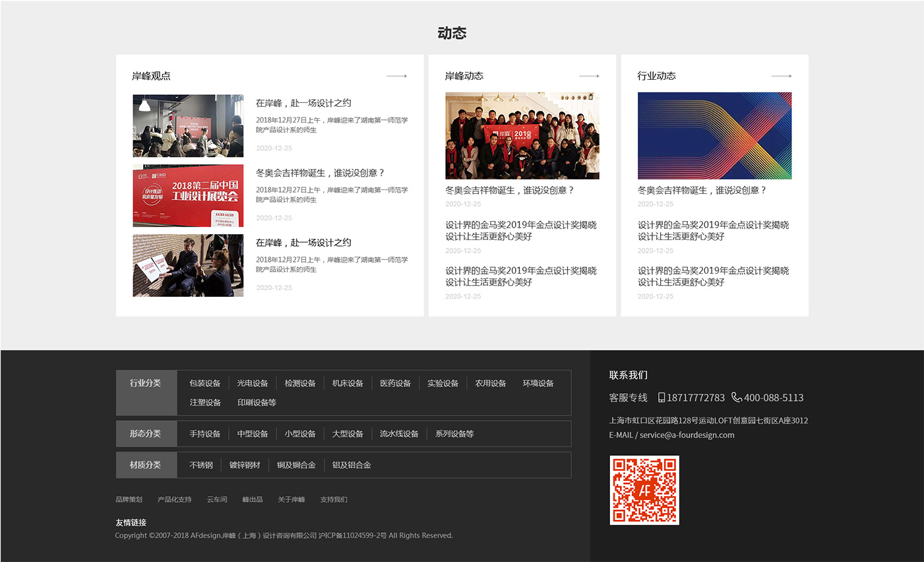Choose 流水线设备 in footer
The height and width of the screenshot is (562, 924).
click(x=399, y=434)
